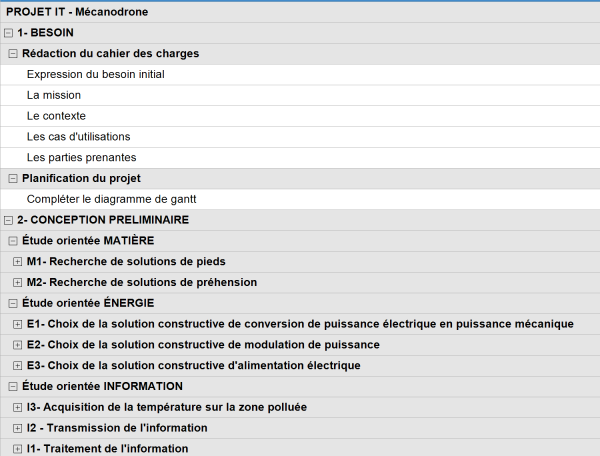The image size is (600, 456).
Task: Collapse Étude orientée MATIÈRE group
Action: [13, 241]
